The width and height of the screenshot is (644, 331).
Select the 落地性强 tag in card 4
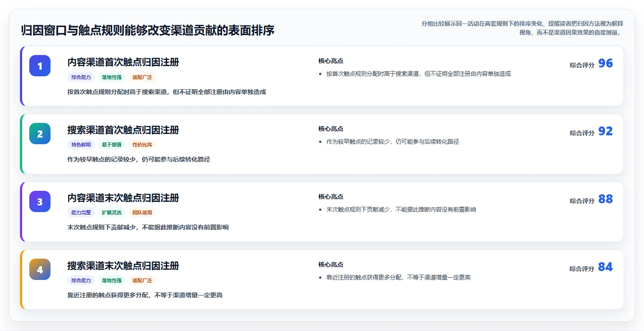pyautogui.click(x=112, y=280)
